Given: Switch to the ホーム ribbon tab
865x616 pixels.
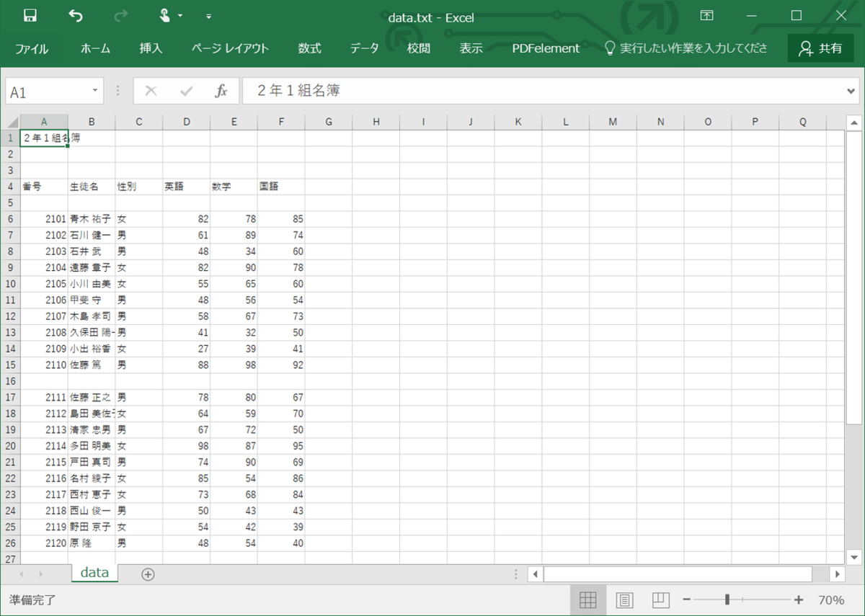Looking at the screenshot, I should (x=95, y=48).
